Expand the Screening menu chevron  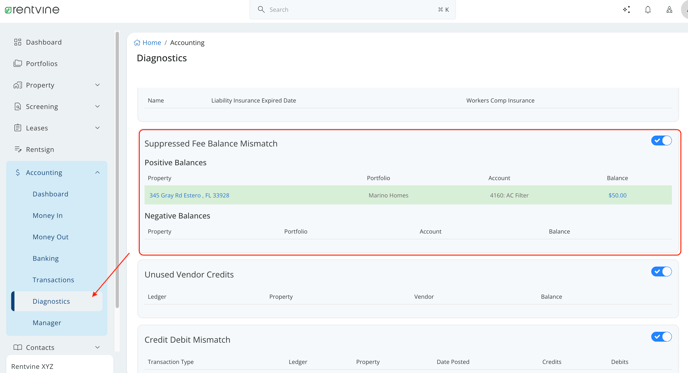pos(97,106)
